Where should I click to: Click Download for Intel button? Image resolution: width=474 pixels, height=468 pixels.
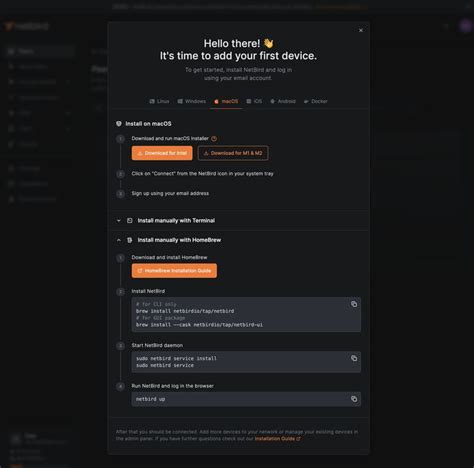coord(162,153)
